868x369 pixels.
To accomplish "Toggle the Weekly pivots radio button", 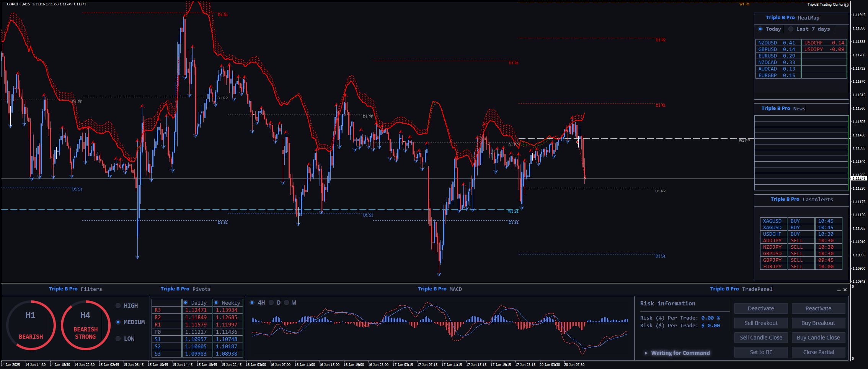I will coord(216,303).
